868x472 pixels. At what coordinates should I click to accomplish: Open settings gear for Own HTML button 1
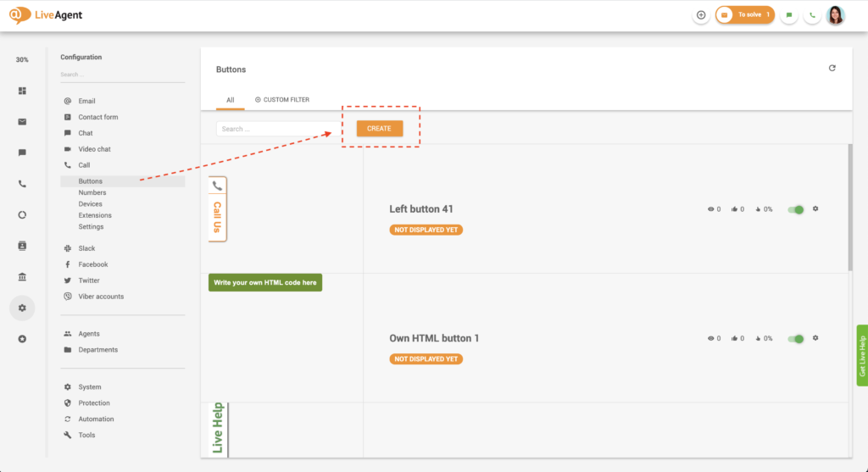pyautogui.click(x=815, y=338)
